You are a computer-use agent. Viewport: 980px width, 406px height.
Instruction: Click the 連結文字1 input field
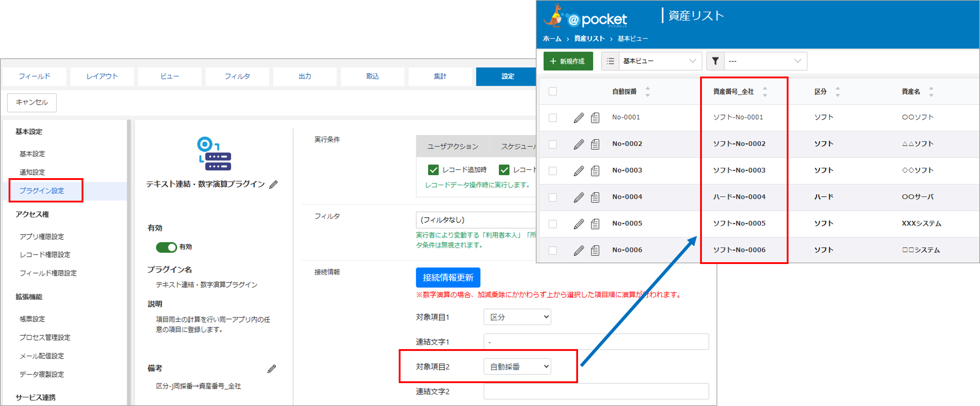pos(596,342)
